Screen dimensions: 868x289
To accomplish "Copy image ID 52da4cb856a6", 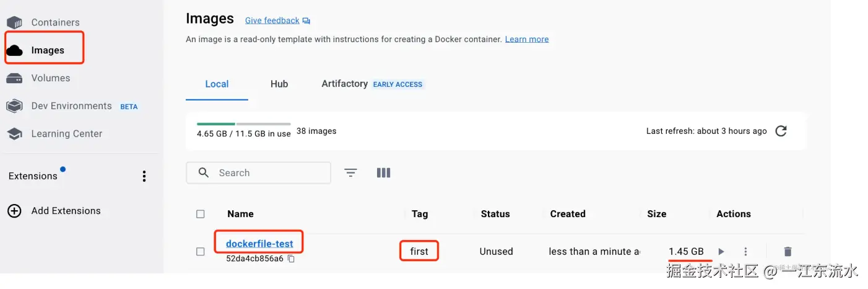I will [x=291, y=259].
